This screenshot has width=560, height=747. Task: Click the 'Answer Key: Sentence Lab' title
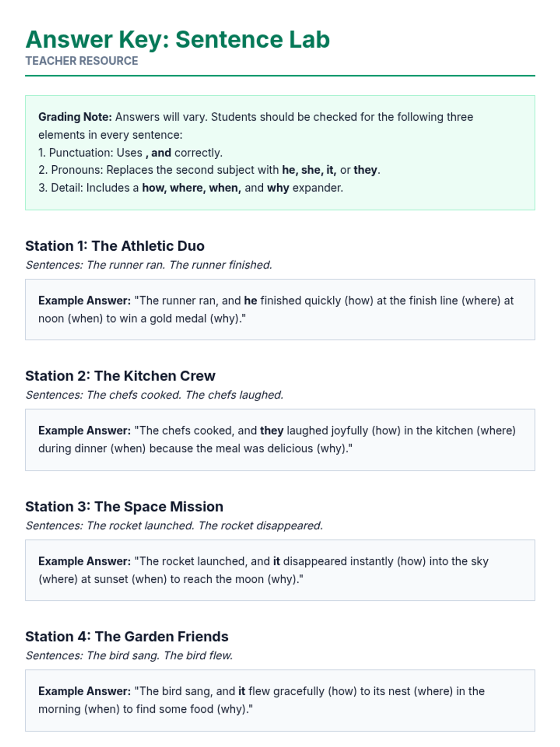(x=177, y=40)
